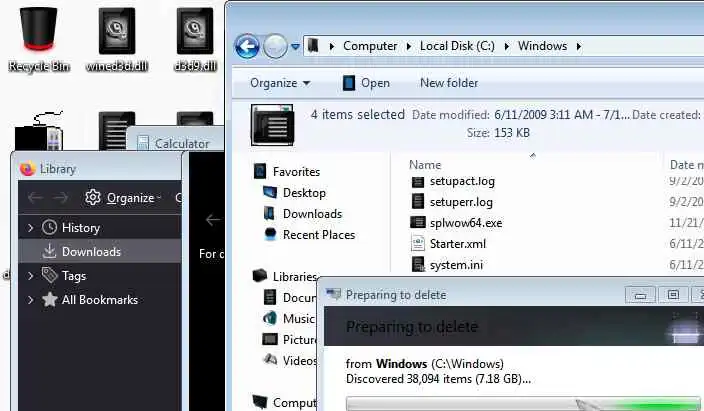Screen dimensions: 704x411
Task: Open the Organize gear menu in Library
Action: 123,198
